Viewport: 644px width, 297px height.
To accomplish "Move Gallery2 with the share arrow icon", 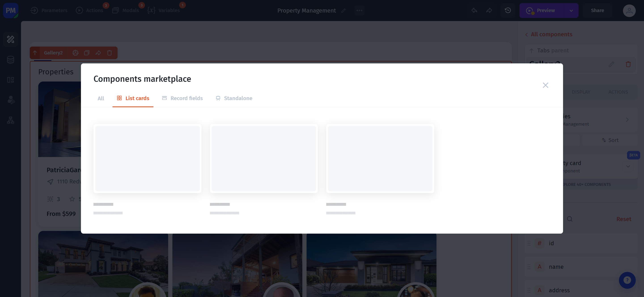I will point(98,53).
